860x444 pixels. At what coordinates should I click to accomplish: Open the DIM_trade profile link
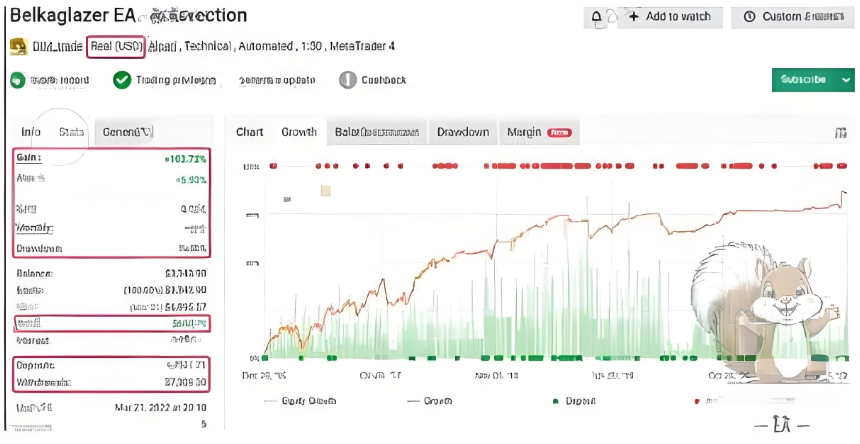[x=56, y=47]
